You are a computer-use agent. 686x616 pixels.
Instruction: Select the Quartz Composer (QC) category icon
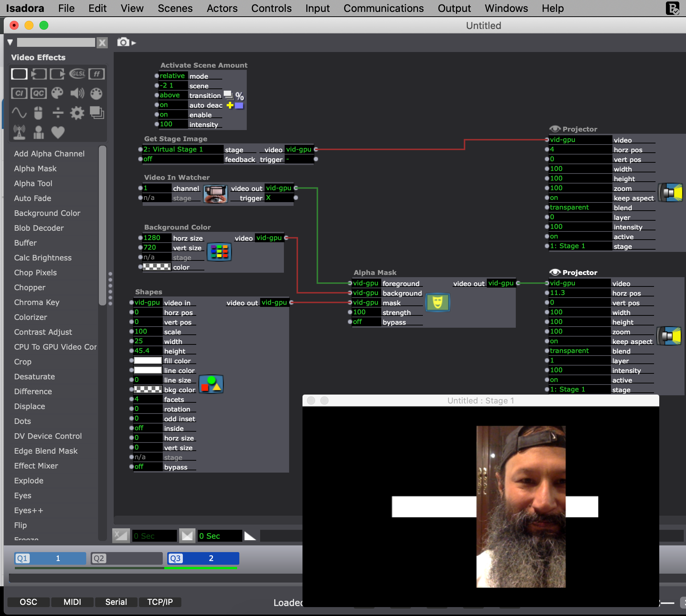[38, 93]
